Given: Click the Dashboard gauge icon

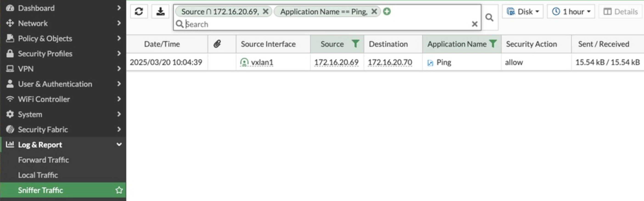Looking at the screenshot, I should click(x=10, y=8).
